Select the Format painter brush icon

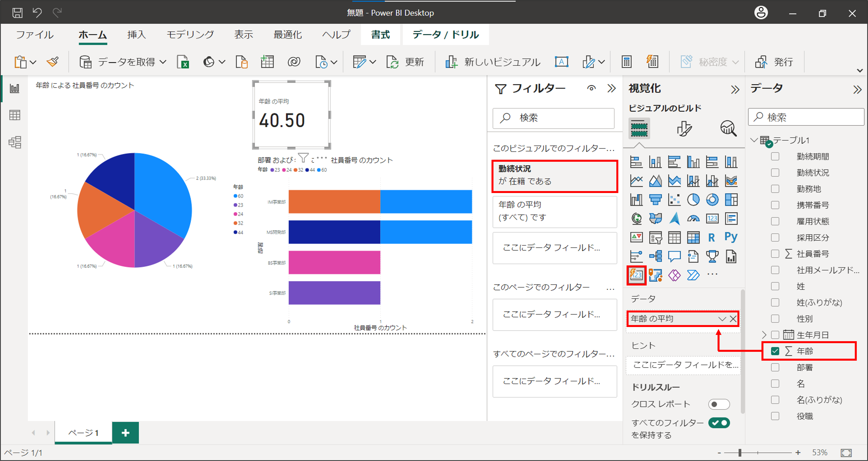pyautogui.click(x=53, y=62)
